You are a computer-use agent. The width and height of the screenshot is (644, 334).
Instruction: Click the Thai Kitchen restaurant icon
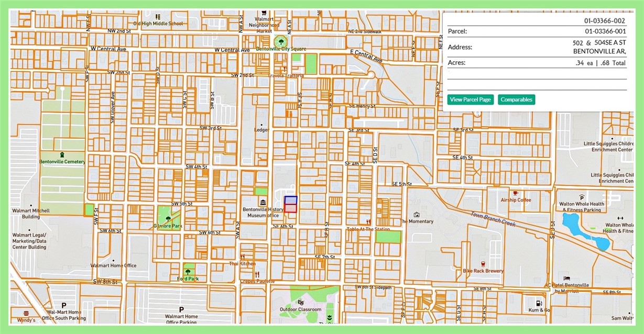[243, 257]
